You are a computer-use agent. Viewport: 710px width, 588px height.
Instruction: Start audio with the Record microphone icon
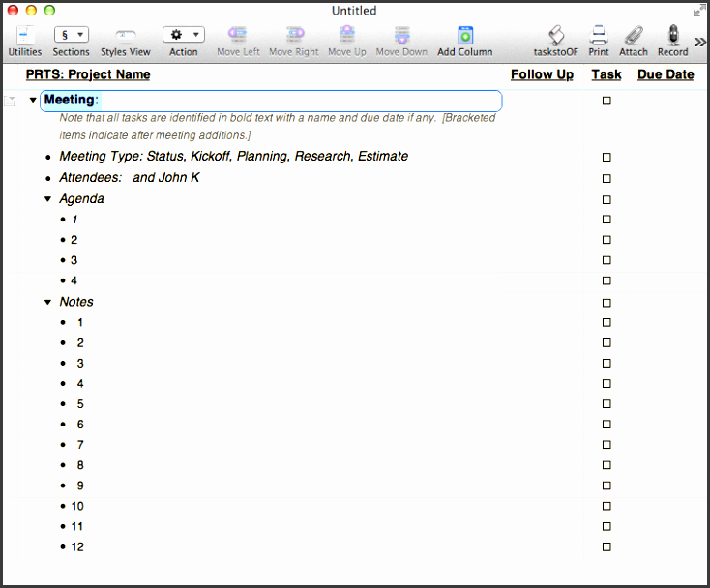point(673,35)
